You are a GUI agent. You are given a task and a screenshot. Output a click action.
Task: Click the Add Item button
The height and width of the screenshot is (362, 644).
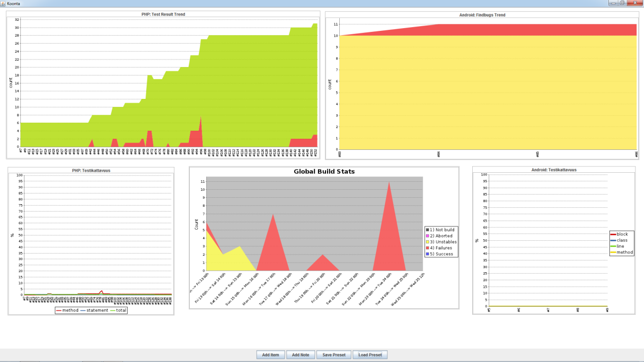pos(271,355)
